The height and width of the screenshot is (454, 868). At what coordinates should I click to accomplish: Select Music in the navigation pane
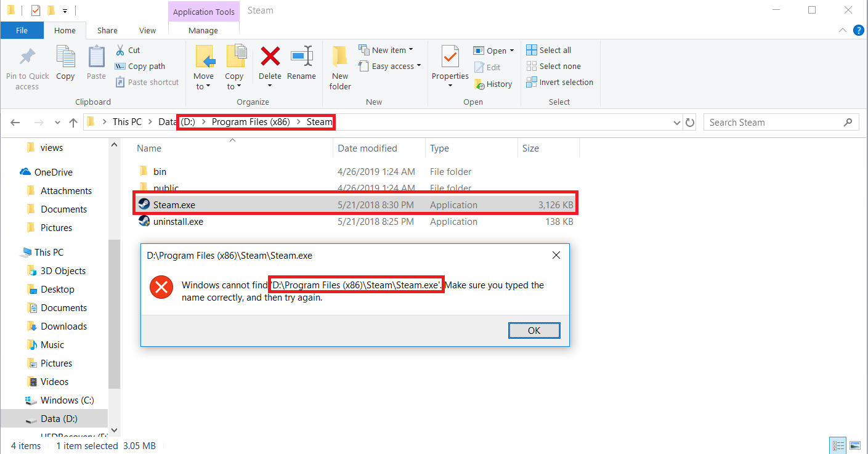click(x=46, y=344)
